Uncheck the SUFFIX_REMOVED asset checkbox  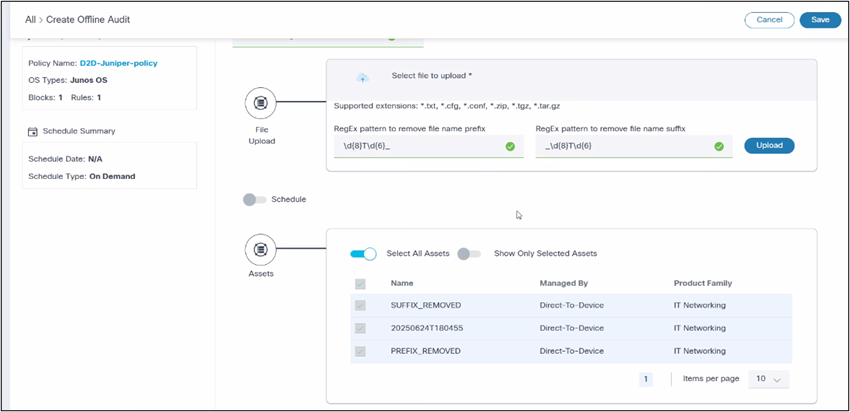click(x=360, y=305)
